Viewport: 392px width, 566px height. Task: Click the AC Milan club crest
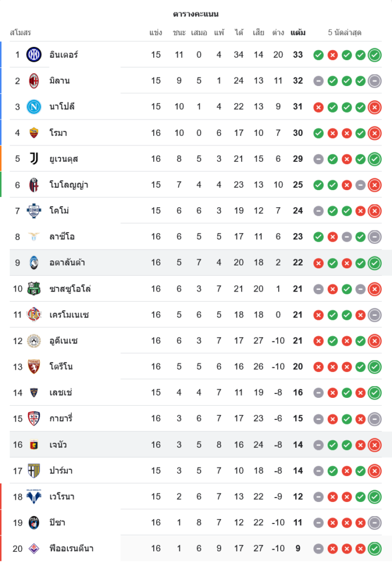34,81
